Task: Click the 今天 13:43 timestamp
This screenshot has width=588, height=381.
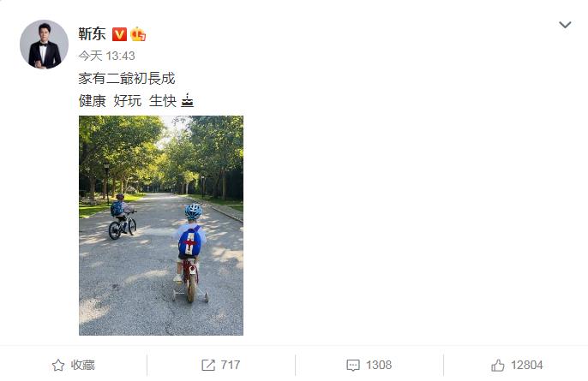Action: tap(106, 56)
